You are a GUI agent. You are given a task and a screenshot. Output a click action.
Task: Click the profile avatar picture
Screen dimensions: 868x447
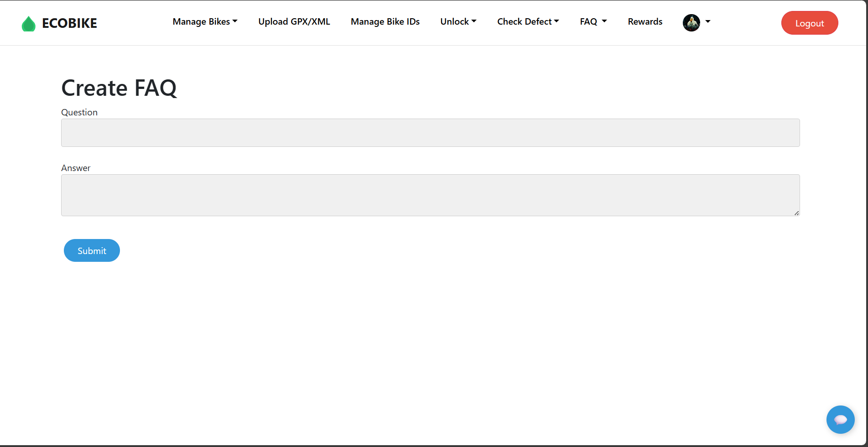[691, 23]
